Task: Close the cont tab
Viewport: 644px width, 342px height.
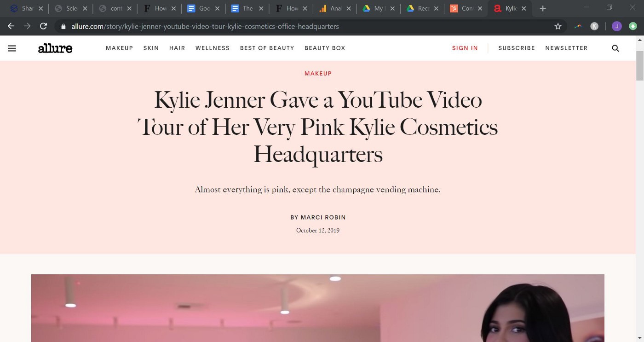Action: pos(129,8)
